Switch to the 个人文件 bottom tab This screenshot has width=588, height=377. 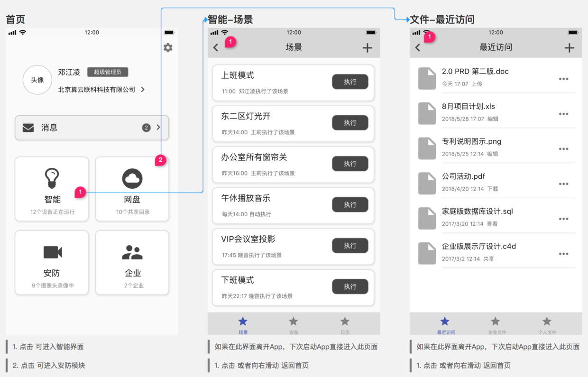pos(547,325)
